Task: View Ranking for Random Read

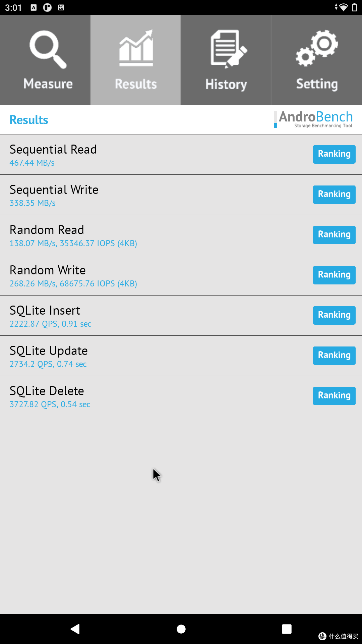Action: [x=334, y=235]
